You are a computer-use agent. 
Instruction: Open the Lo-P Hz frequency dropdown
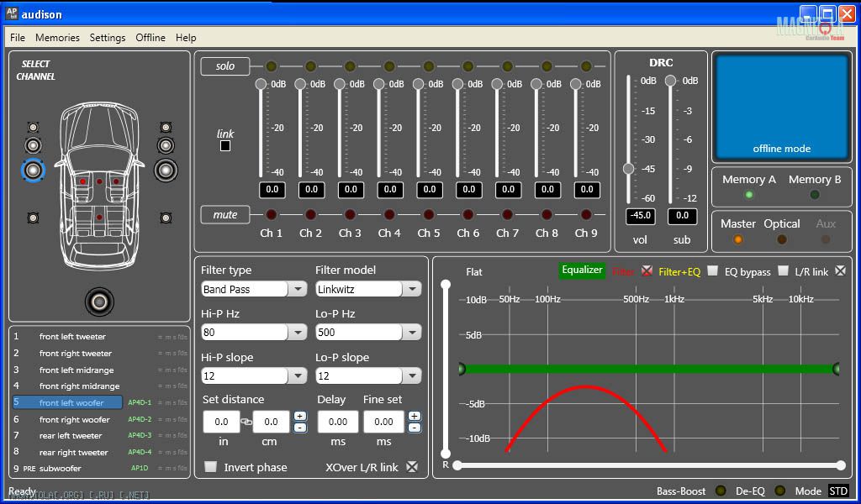[x=412, y=332]
